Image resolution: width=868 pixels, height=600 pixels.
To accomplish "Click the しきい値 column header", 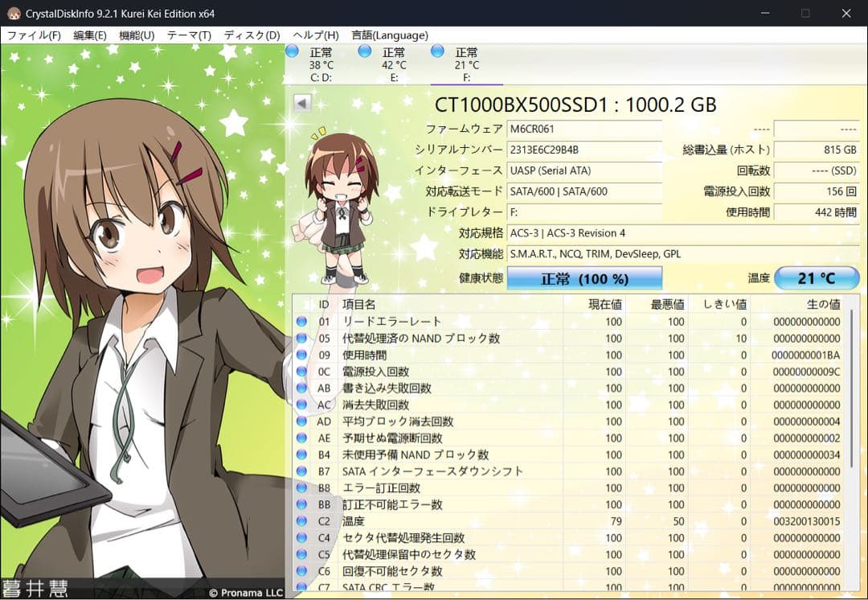I will tap(719, 304).
